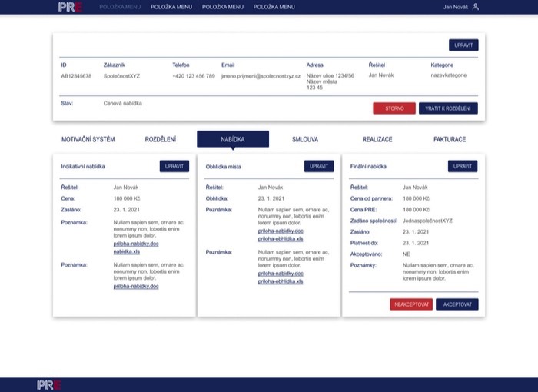Open the nabidka.xls attachment link
Image resolution: width=538 pixels, height=392 pixels.
tap(127, 251)
